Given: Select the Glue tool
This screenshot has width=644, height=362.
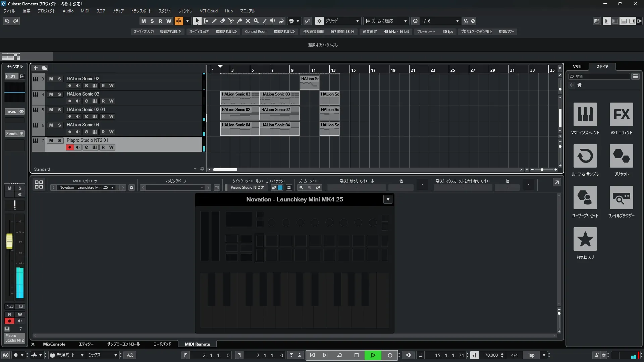Looking at the screenshot, I should point(239,21).
